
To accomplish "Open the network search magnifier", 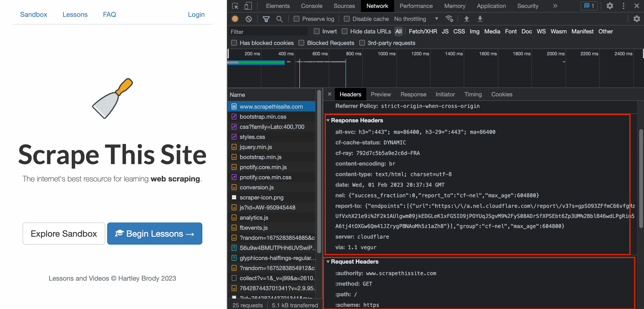I will 279,19.
